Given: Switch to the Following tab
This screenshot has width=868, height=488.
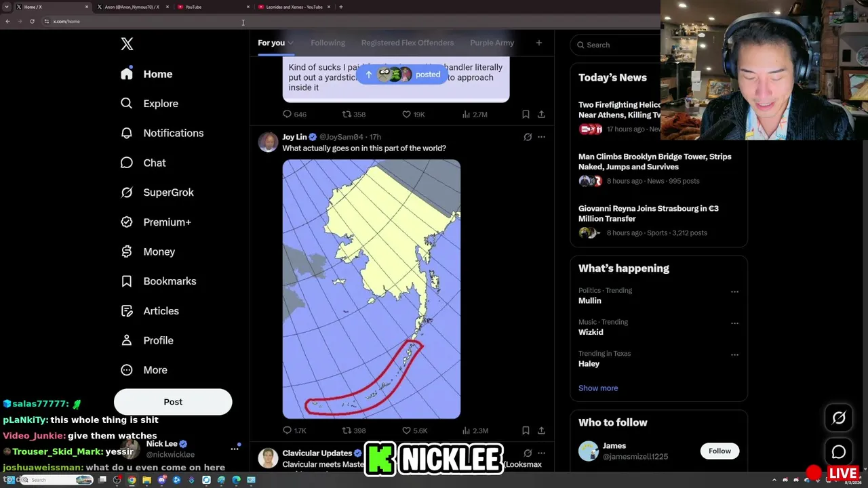Looking at the screenshot, I should click(x=328, y=43).
